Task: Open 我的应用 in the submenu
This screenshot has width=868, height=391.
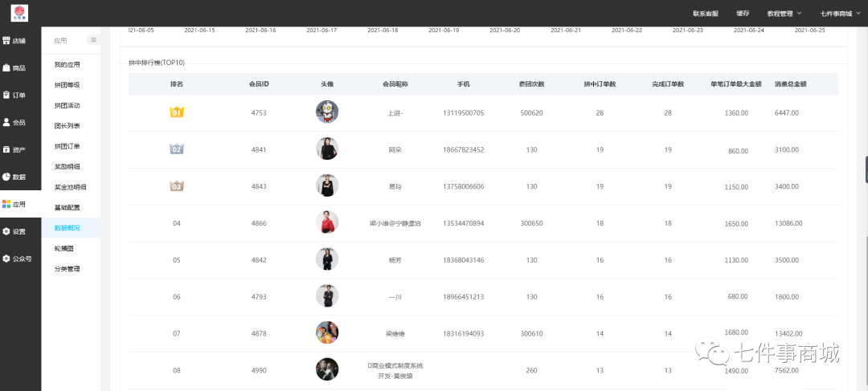Action: (x=67, y=65)
